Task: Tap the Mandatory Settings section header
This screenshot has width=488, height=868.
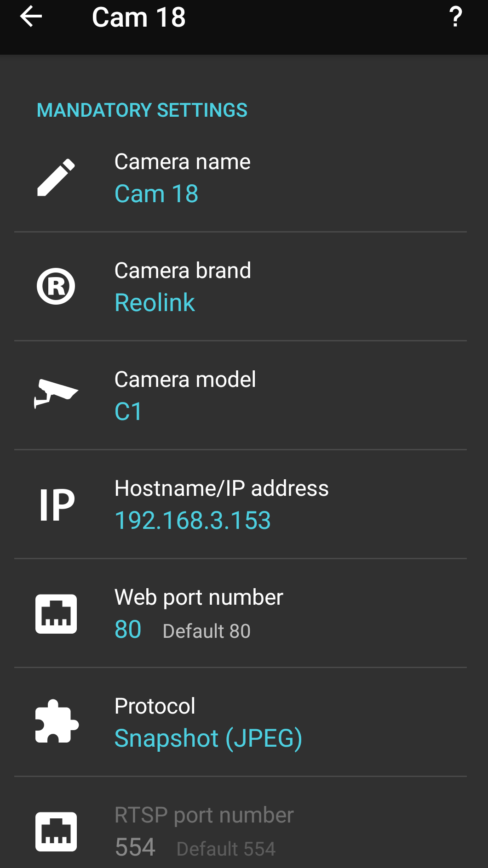Action: pyautogui.click(x=142, y=110)
